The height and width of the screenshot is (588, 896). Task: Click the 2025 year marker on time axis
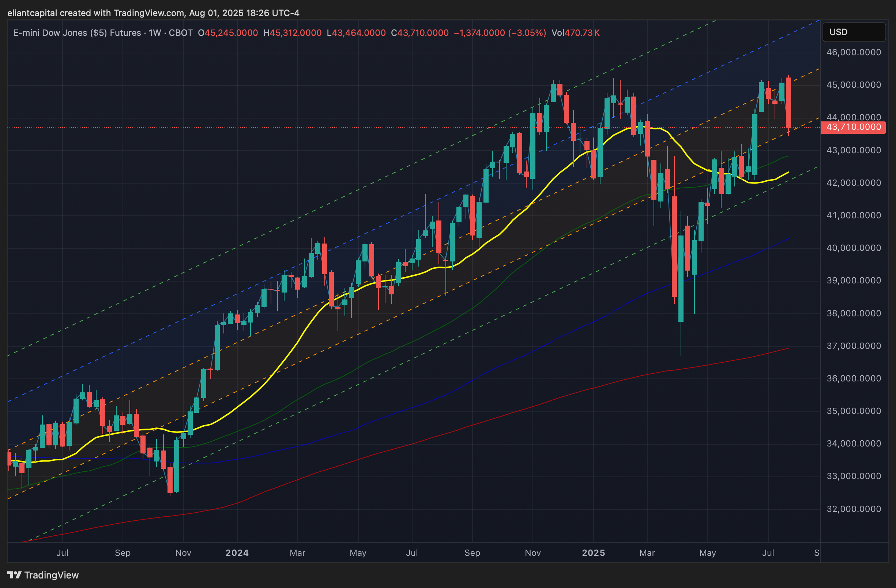[x=593, y=553]
